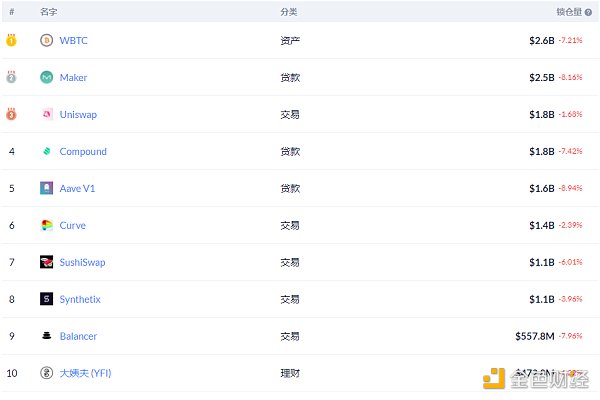The image size is (600, 400).
Task: Click the 名字 column header
Action: point(48,12)
